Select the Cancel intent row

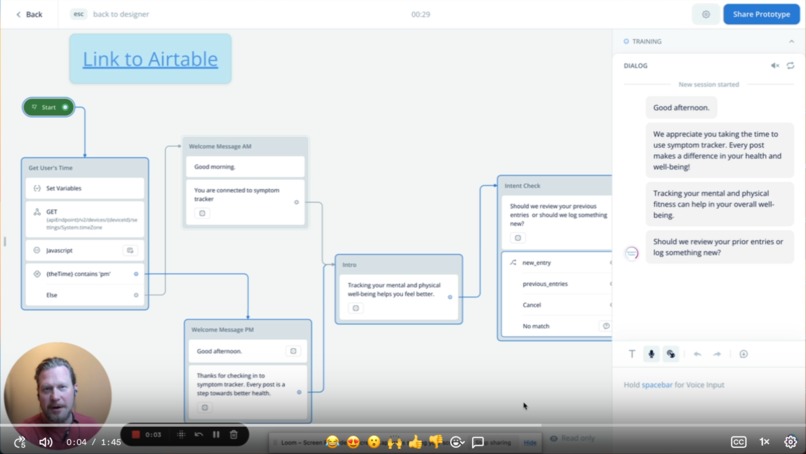tap(557, 305)
